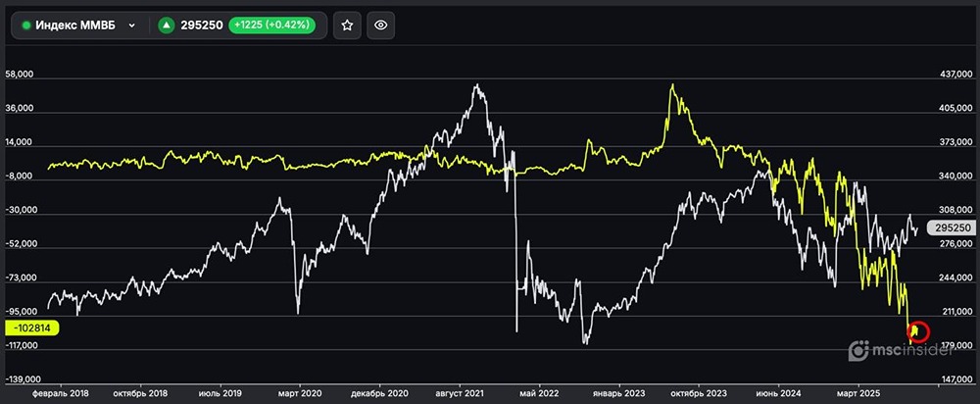Screen dimensions: 980x404
Task: Click the октябрь 2023 date on time axis
Action: pos(698,394)
